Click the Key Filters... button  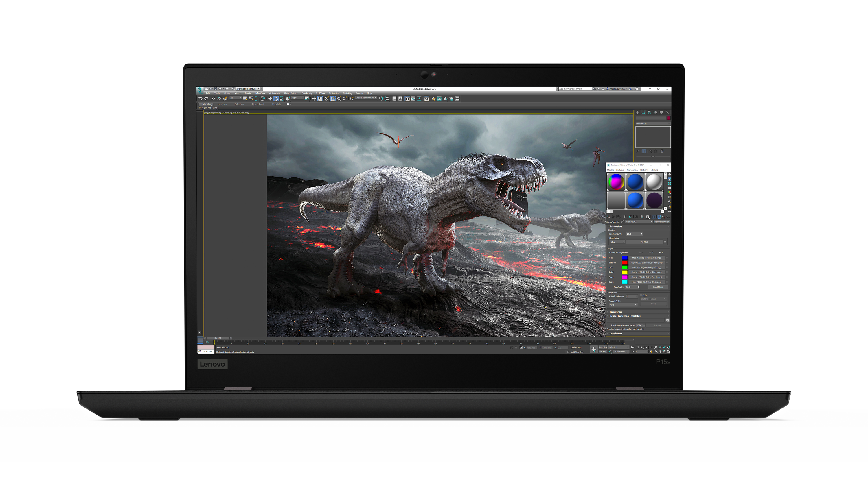coord(621,352)
